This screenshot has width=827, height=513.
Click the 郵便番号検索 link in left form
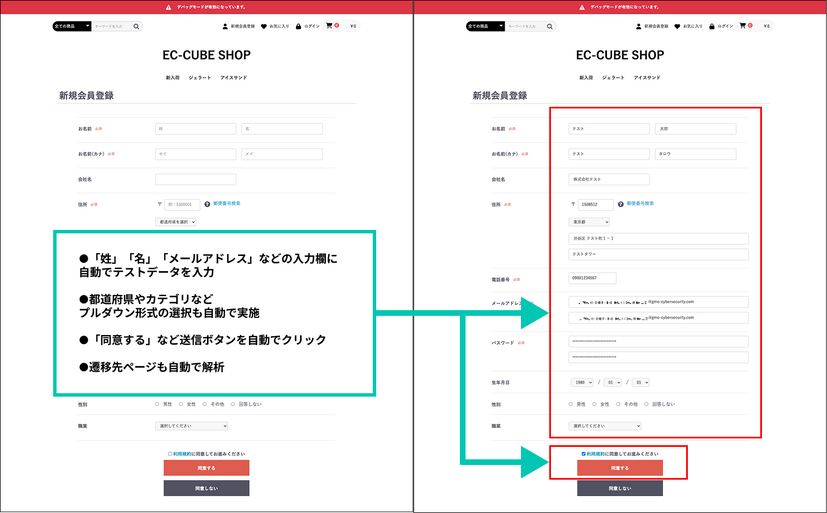[227, 203]
